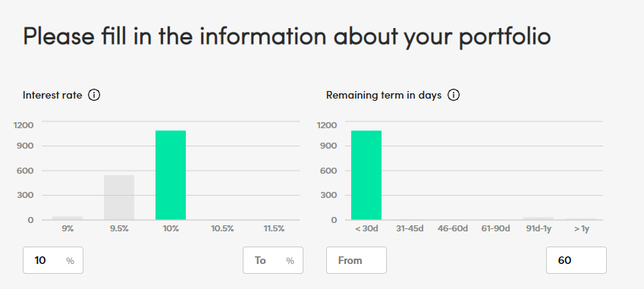This screenshot has height=289, width=644.
Task: Click the Remaining term in days heading
Action: tap(384, 96)
